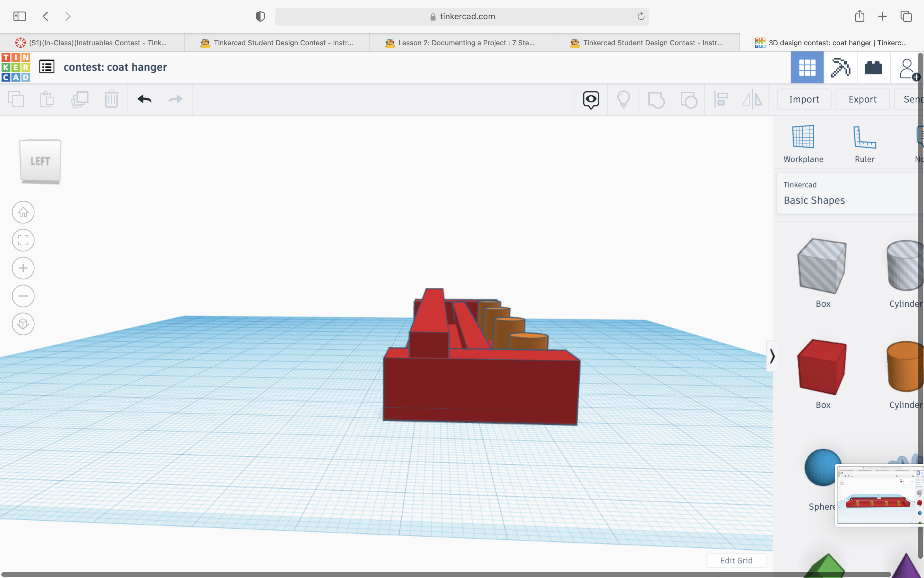Open the Basic Shapes dropdown
This screenshot has height=578, width=924.
[x=850, y=193]
